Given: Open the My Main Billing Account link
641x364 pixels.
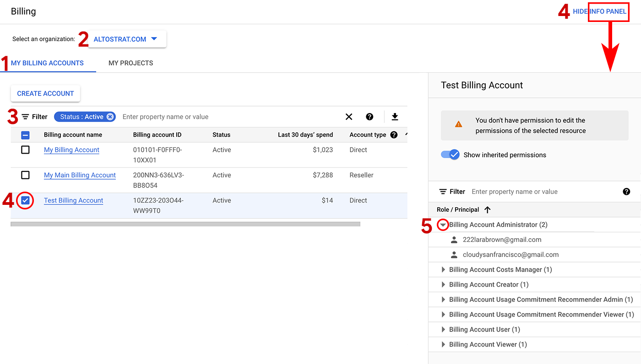Looking at the screenshot, I should point(80,175).
